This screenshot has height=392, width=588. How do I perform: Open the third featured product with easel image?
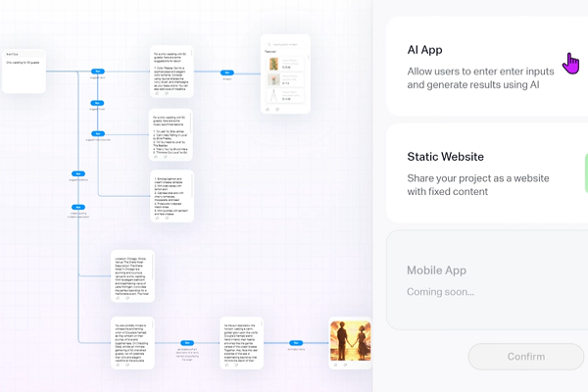click(x=285, y=95)
